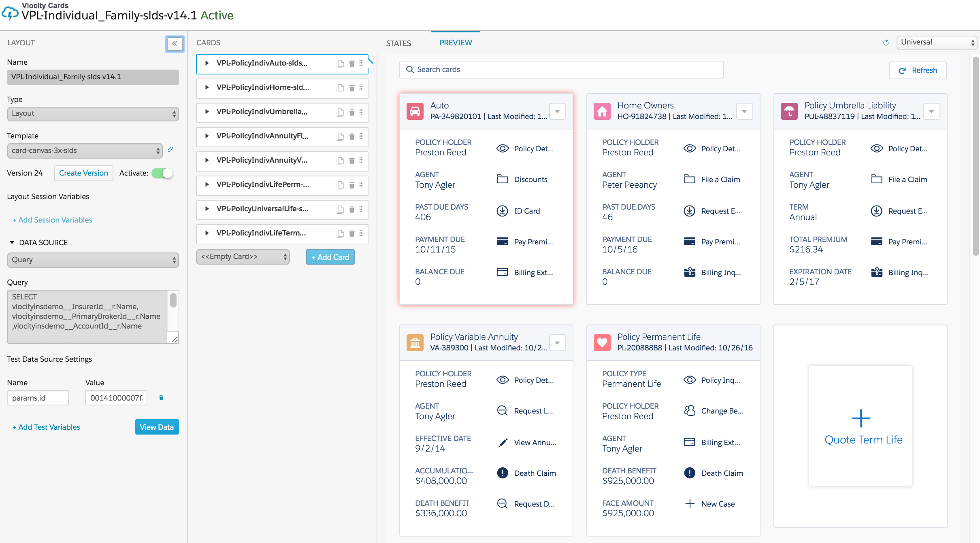Click the Permanent Life heart icon

pos(602,342)
